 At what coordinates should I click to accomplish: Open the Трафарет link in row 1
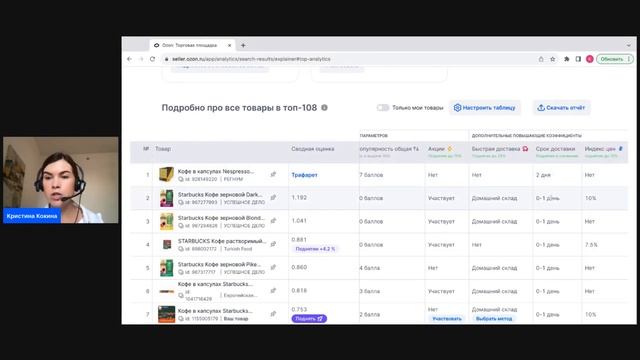click(304, 175)
